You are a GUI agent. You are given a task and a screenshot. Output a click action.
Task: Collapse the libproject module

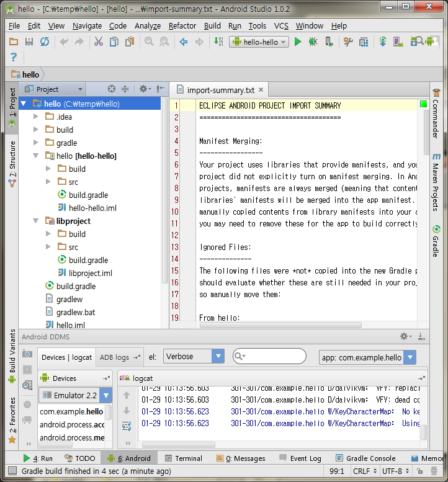pos(36,221)
